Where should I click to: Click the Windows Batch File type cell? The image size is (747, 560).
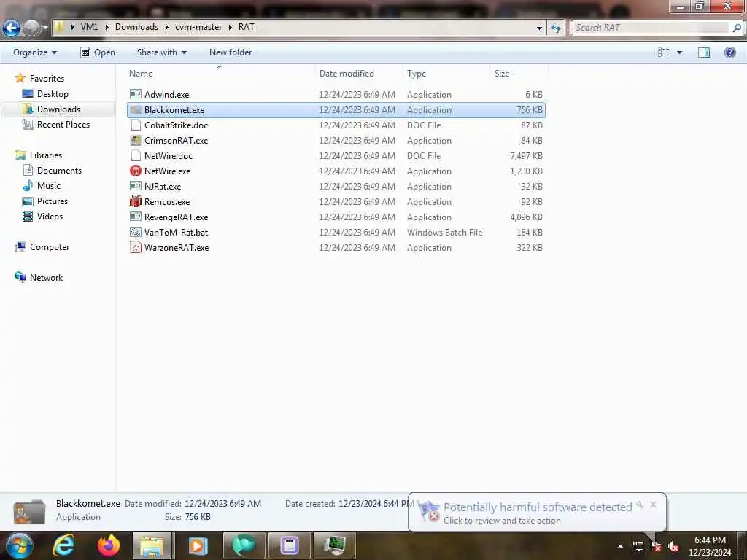(444, 233)
